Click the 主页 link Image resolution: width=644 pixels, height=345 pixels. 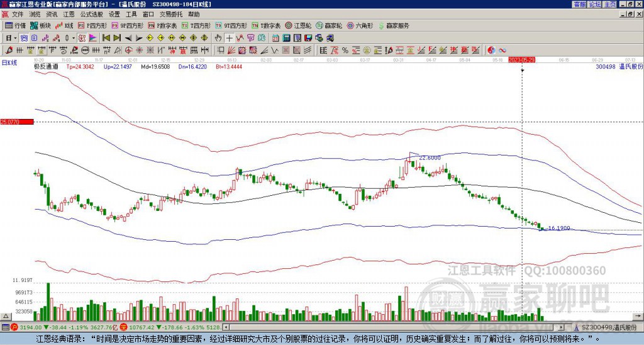610,4
